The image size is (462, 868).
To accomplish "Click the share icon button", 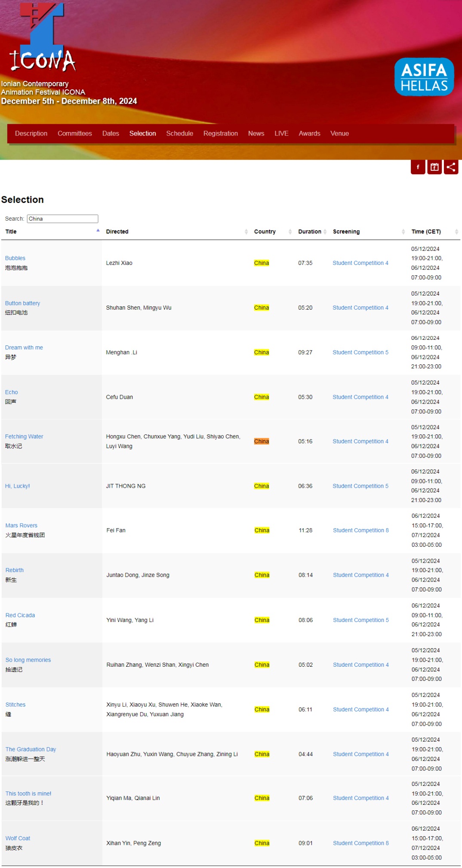I will click(451, 167).
